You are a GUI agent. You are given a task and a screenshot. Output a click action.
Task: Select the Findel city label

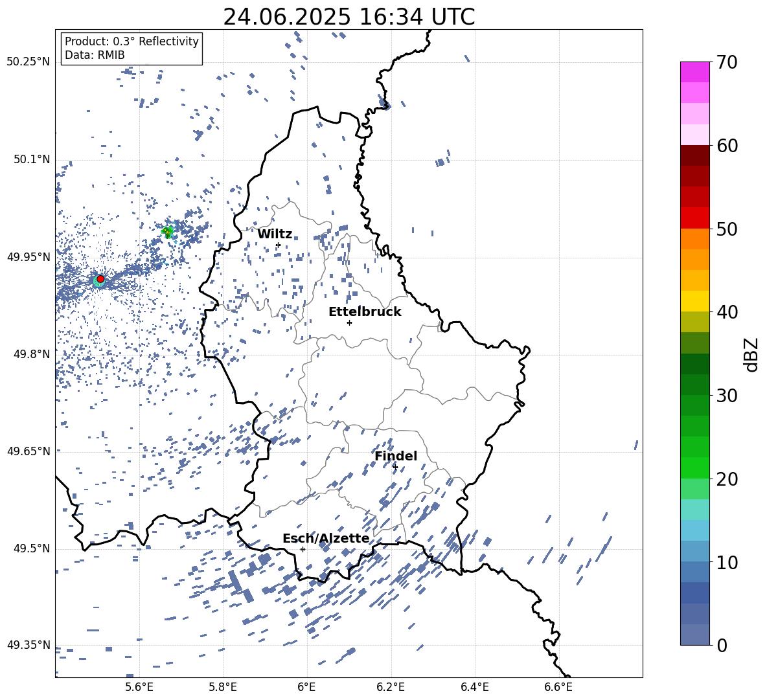tap(396, 456)
